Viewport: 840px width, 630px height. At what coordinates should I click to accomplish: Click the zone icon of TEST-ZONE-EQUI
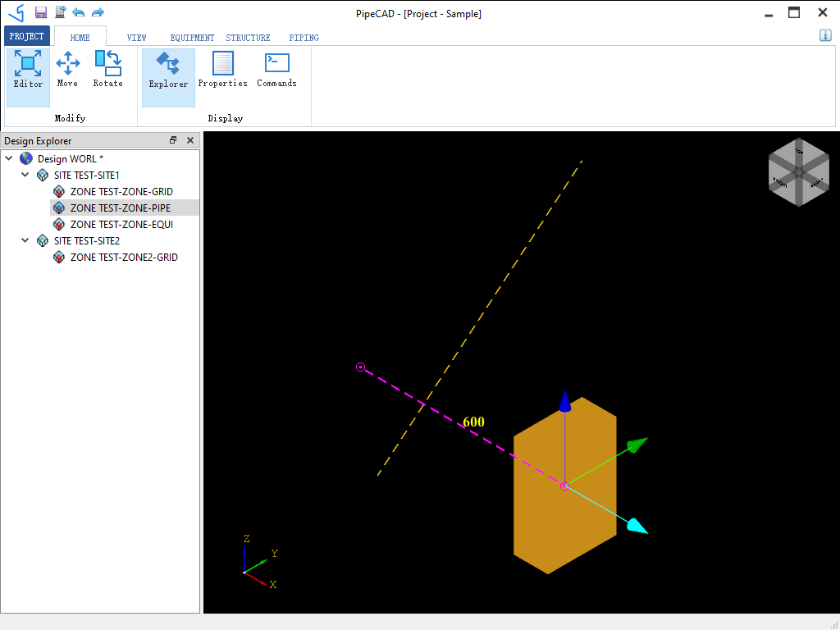59,225
